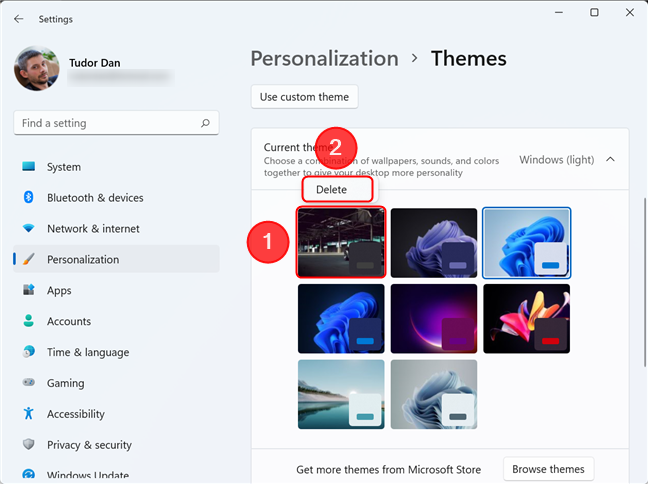Click the vertical scrollbar on right

pos(644,282)
